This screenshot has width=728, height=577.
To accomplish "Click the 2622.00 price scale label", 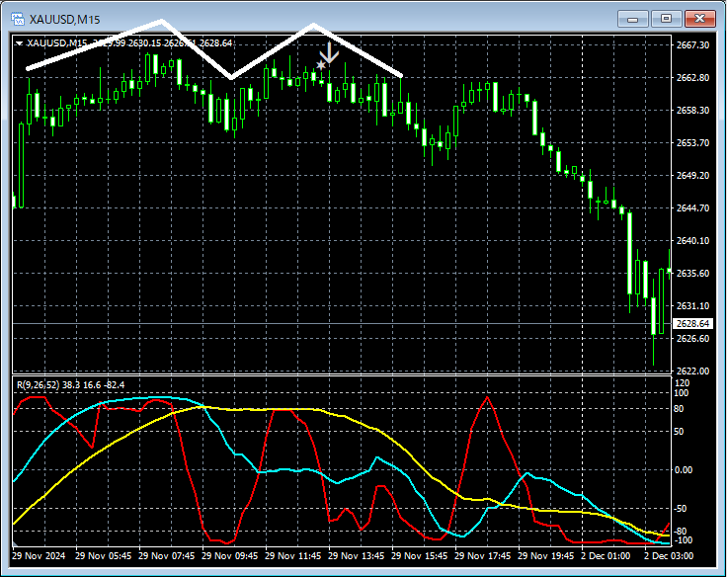I will 692,371.
